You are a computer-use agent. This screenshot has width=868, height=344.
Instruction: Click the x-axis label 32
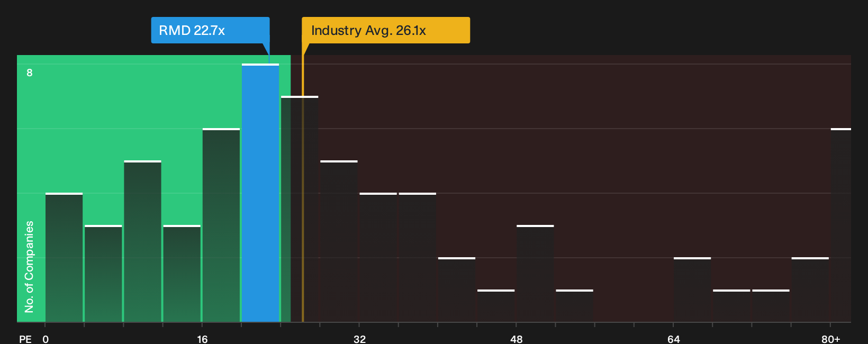359,339
